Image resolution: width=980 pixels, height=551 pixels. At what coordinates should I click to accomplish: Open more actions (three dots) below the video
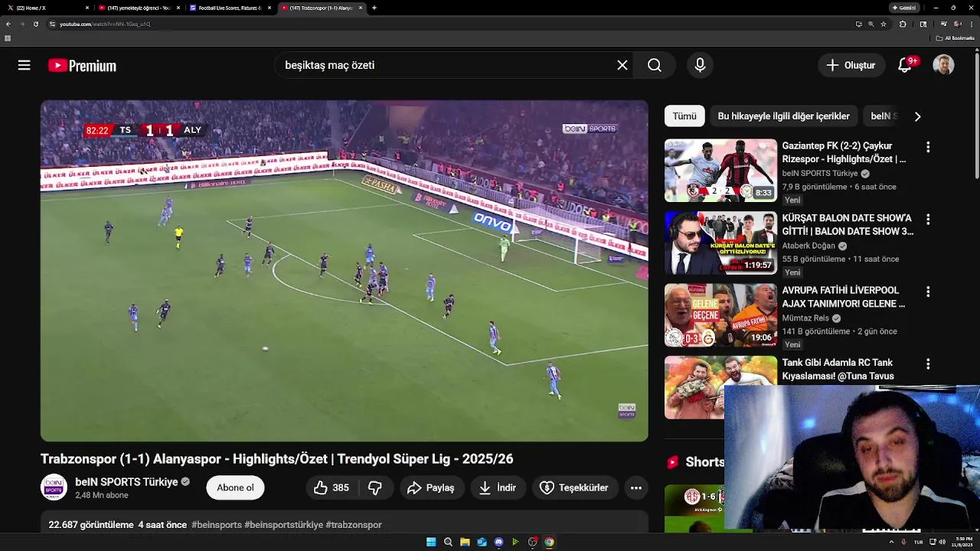636,487
